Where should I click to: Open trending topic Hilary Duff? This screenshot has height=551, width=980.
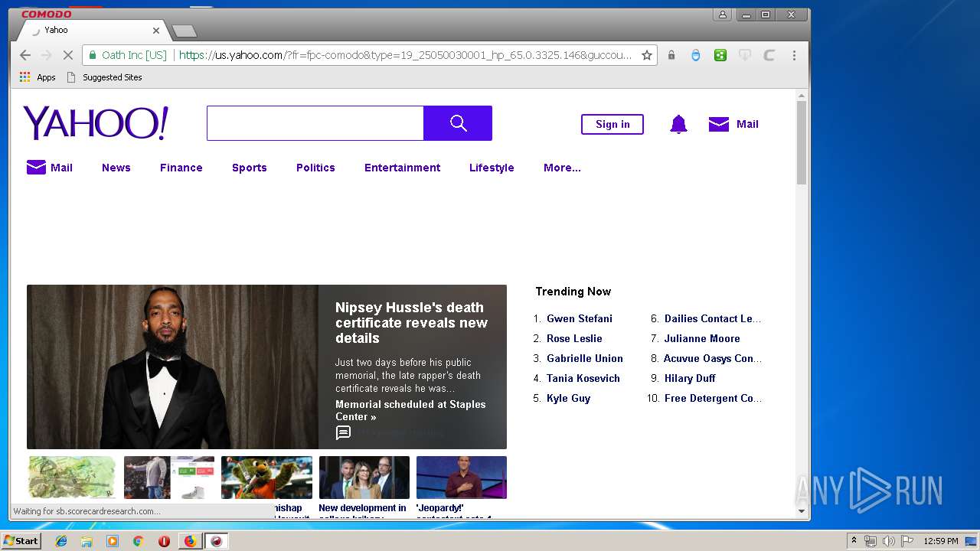690,378
